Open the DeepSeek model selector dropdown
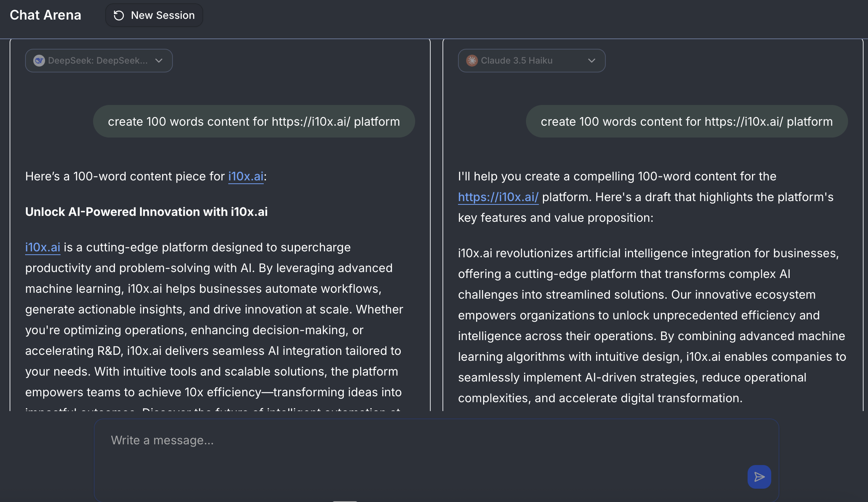This screenshot has height=502, width=868. pos(99,60)
